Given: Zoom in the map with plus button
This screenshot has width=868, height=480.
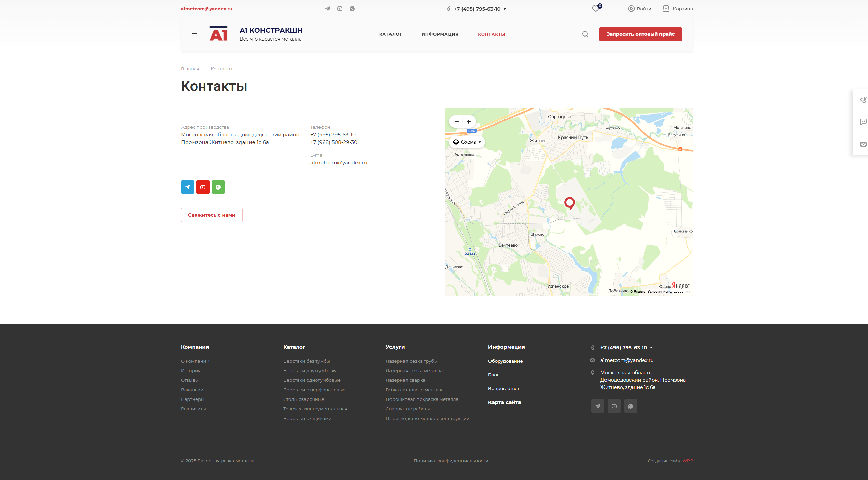Looking at the screenshot, I should (469, 122).
